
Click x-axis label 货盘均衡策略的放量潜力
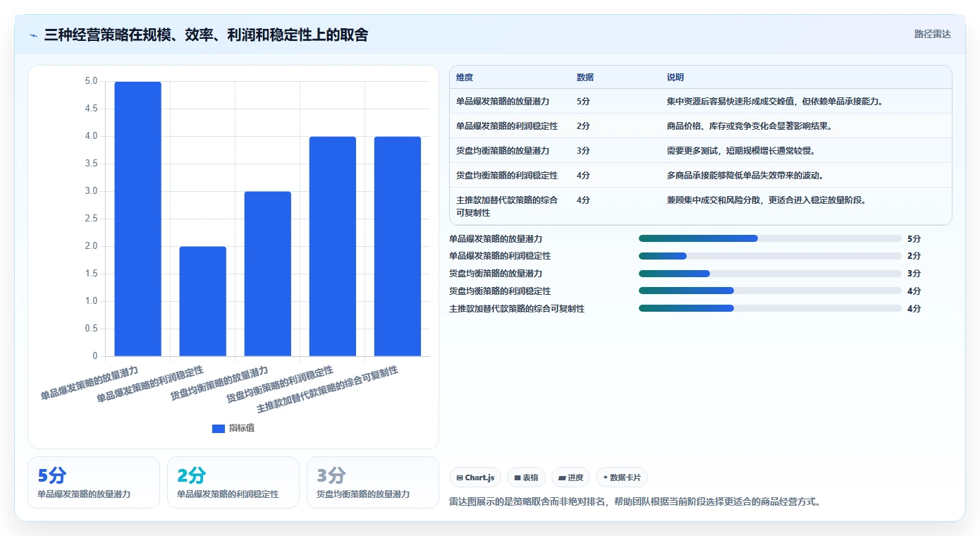[219, 384]
